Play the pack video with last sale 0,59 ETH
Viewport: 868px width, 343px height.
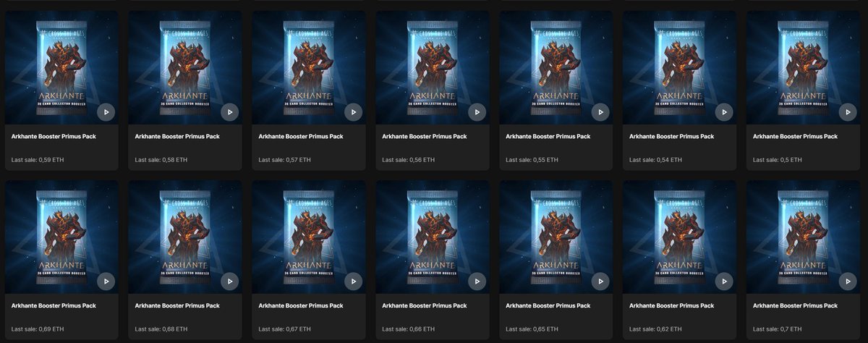106,112
